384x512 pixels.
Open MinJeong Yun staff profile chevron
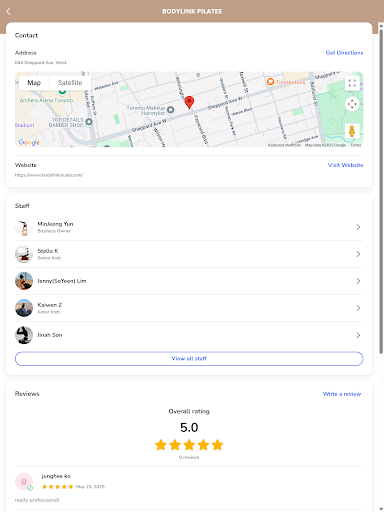[358, 227]
